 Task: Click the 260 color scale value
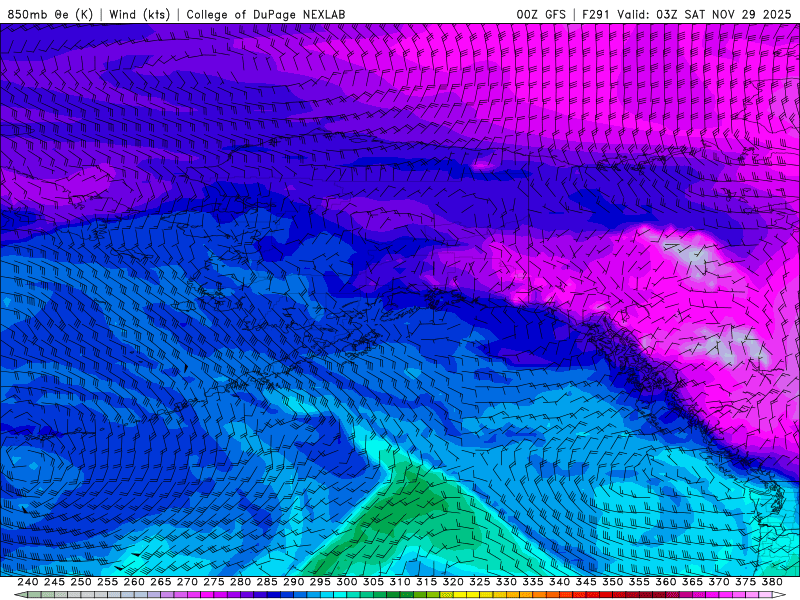(x=134, y=582)
